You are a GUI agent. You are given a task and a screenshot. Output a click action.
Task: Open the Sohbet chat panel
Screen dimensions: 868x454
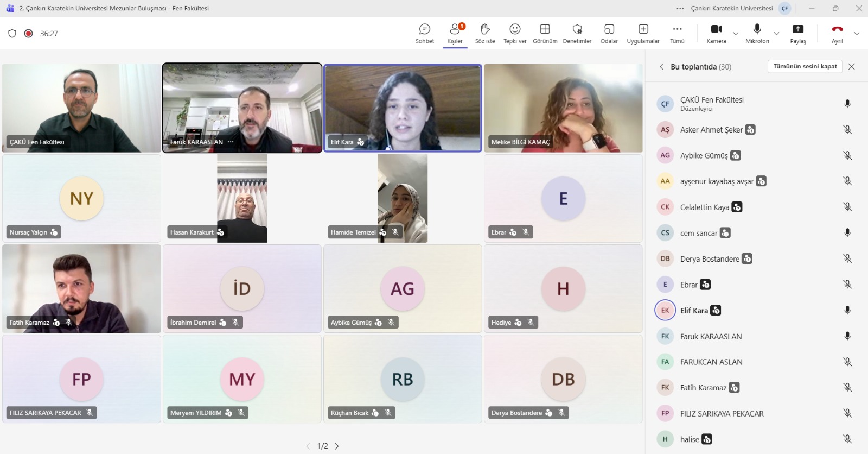pyautogui.click(x=425, y=33)
